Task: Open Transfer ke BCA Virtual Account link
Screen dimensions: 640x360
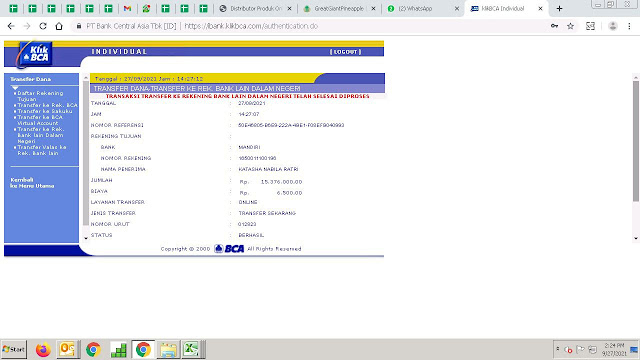Action: click(x=40, y=120)
